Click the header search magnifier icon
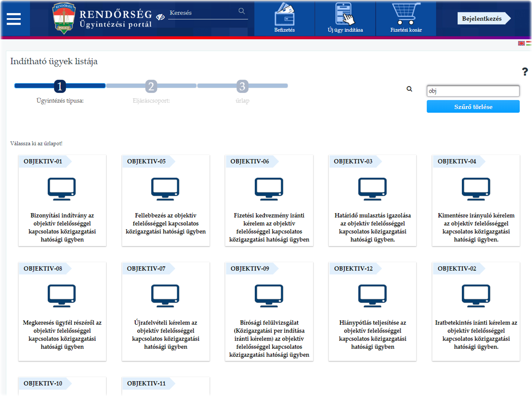Screen dimensions: 532x396 [x=242, y=11]
